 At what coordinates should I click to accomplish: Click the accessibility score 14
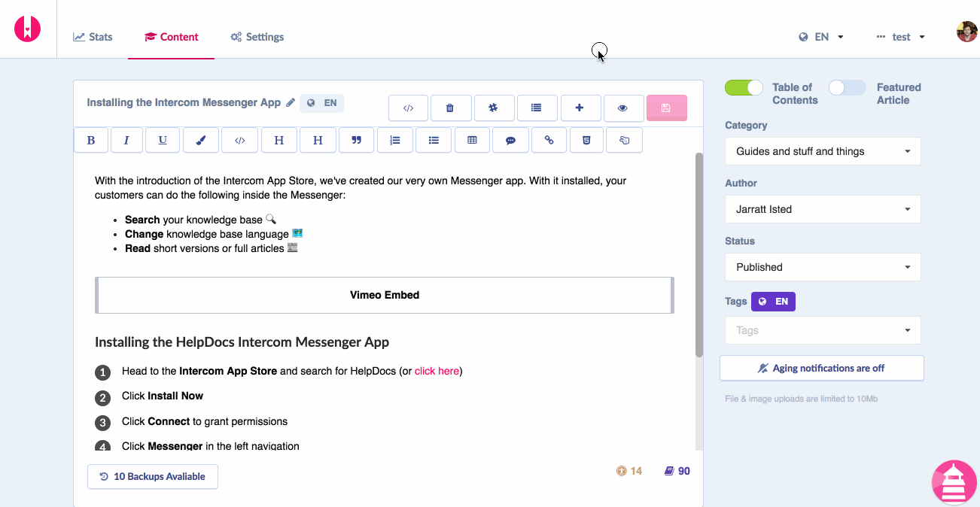click(629, 471)
